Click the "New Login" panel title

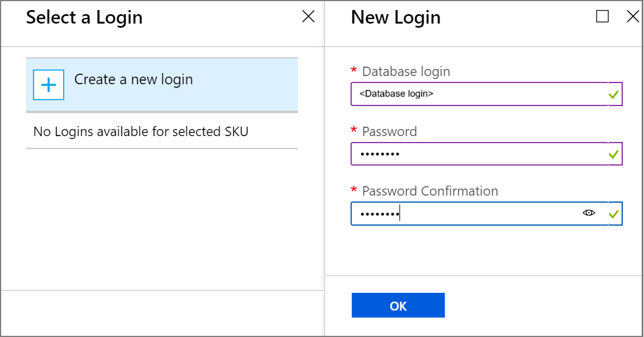point(395,18)
